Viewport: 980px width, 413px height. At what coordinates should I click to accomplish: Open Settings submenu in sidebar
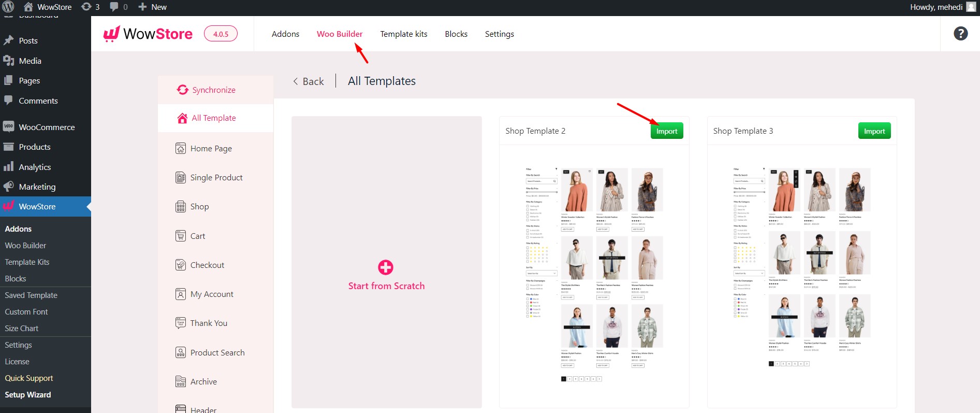coord(18,345)
